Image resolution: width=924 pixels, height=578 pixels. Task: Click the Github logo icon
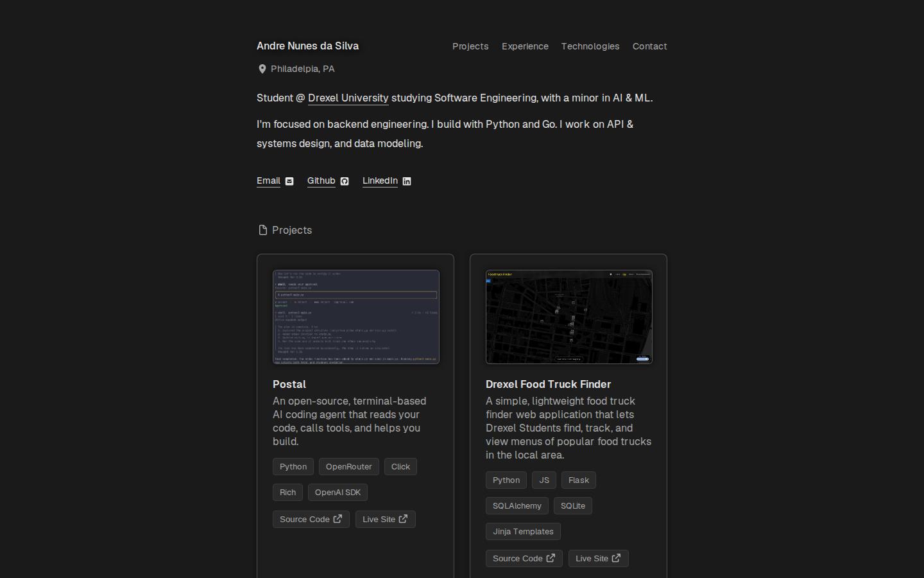point(345,181)
